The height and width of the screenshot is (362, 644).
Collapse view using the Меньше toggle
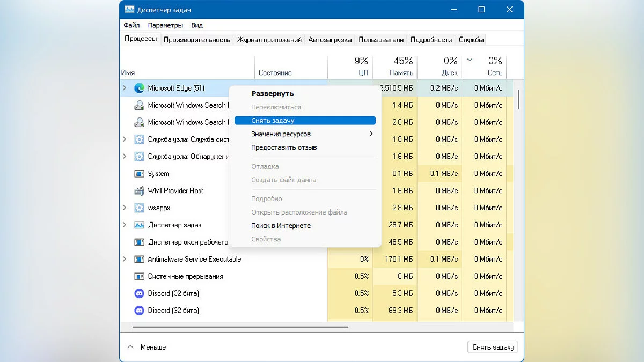(x=147, y=347)
